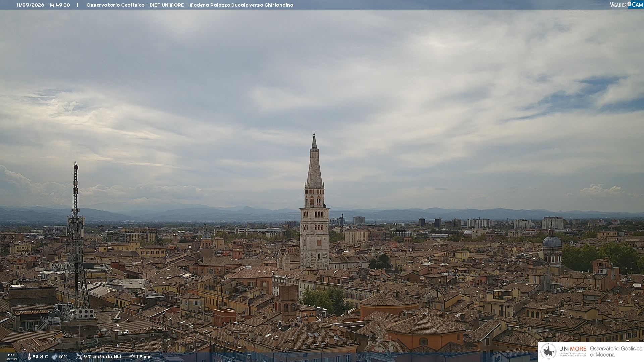Click the UNIMORE horseman seal emblem
The width and height of the screenshot is (644, 362).
549,352
